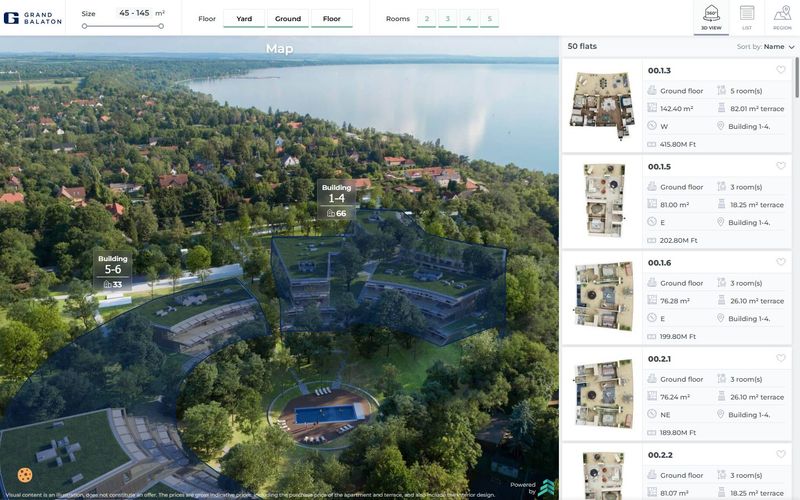Favorite flat 00.1.6 with the heart
The image size is (800, 500).
pos(780,262)
